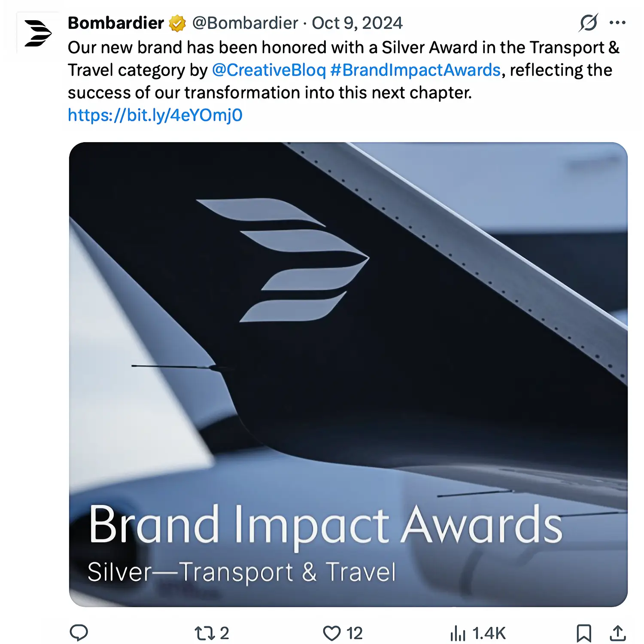644x644 pixels.
Task: Click the gold verified badge
Action: (x=177, y=24)
